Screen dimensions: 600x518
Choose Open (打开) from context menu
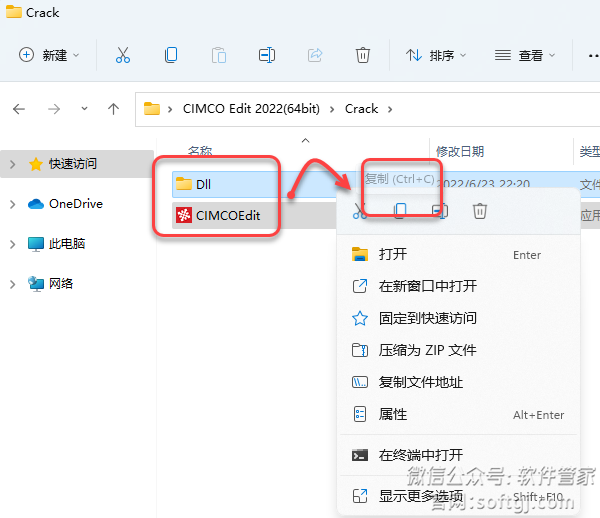(459, 254)
